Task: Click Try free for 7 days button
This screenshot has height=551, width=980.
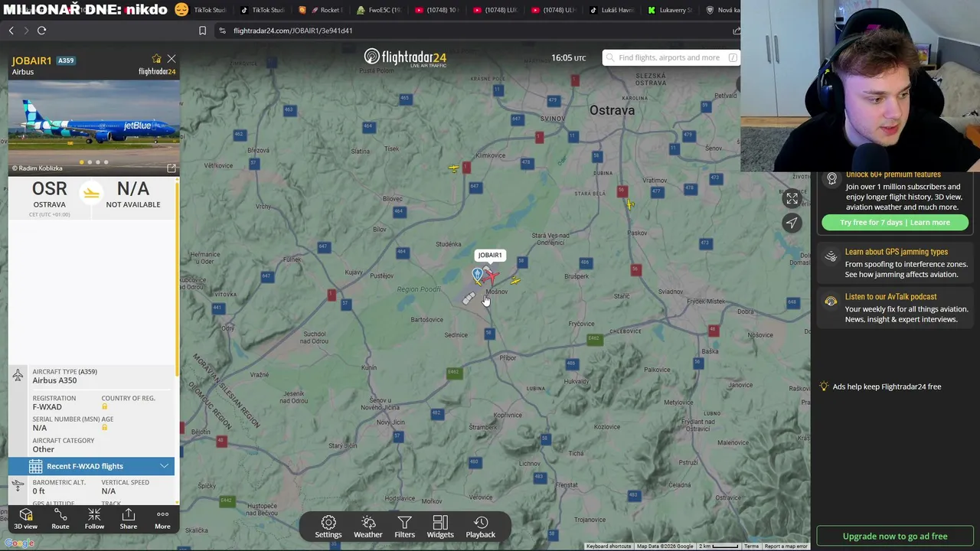Action: coord(895,223)
